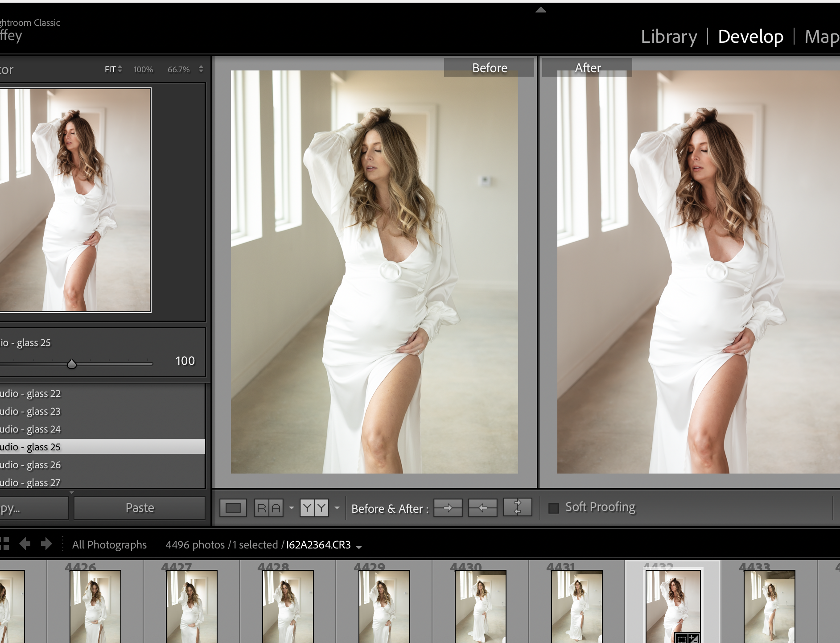Select filmstrip thumbnail 4433
Viewport: 840px width, 643px height.
(770, 606)
